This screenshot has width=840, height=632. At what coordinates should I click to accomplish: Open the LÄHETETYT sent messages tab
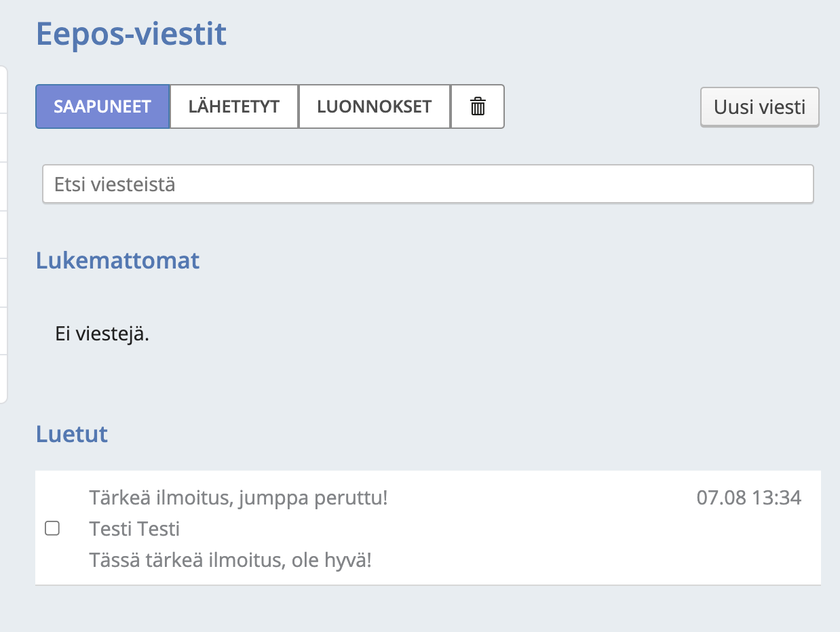(x=234, y=106)
